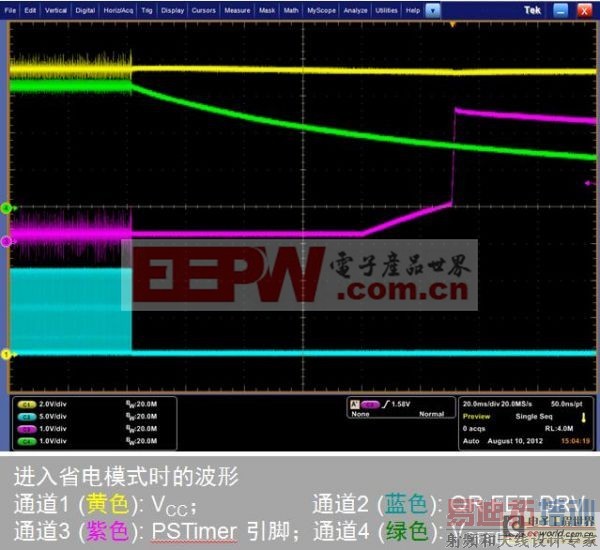This screenshot has height=550, width=600.
Task: Open the Trig menu
Action: (147, 10)
